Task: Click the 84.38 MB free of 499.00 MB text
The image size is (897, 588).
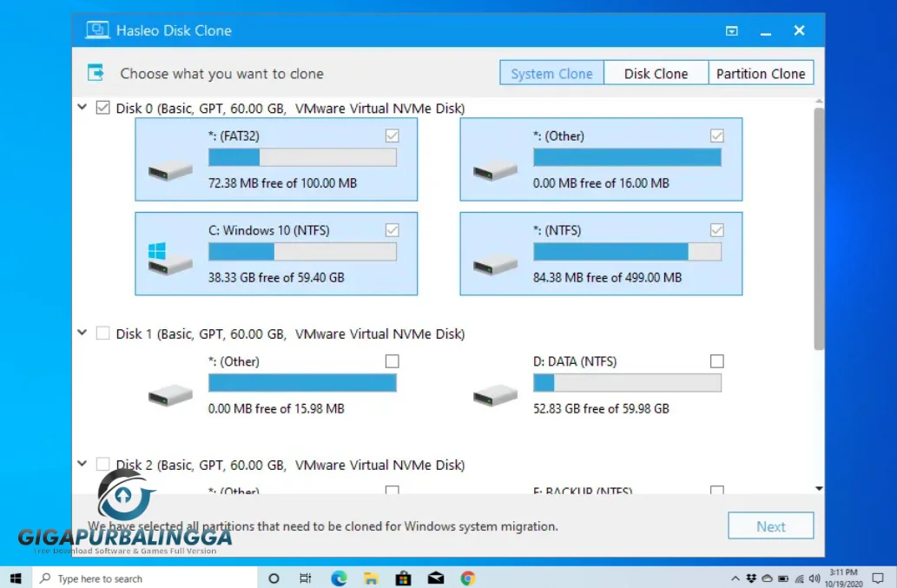Action: click(608, 277)
